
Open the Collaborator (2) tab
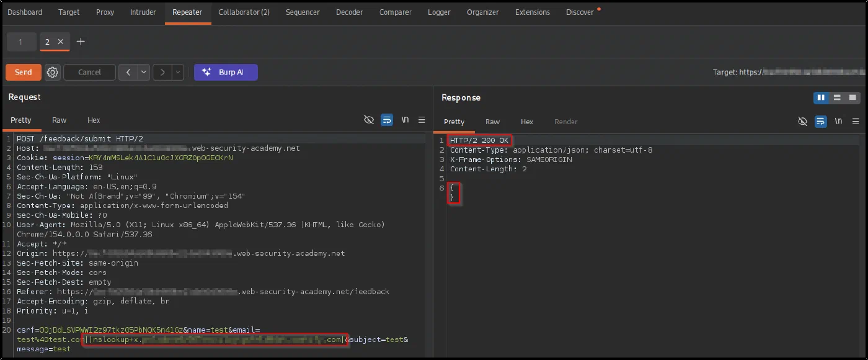coord(244,12)
